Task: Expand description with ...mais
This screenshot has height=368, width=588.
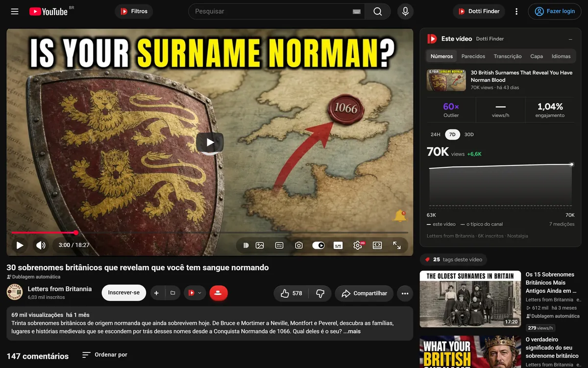Action: [352, 331]
